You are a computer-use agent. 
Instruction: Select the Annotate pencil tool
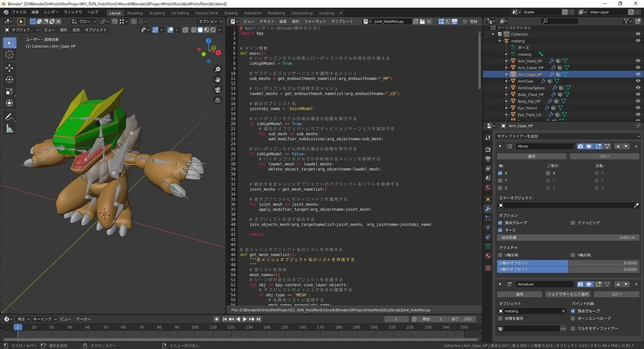pyautogui.click(x=10, y=117)
